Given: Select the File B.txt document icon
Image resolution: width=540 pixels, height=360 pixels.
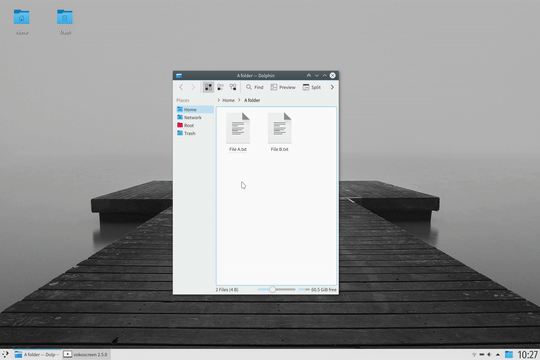Looking at the screenshot, I should pyautogui.click(x=280, y=128).
